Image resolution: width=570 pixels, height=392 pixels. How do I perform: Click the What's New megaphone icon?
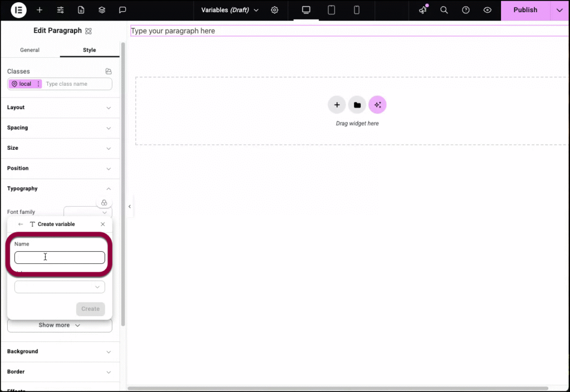tap(423, 10)
